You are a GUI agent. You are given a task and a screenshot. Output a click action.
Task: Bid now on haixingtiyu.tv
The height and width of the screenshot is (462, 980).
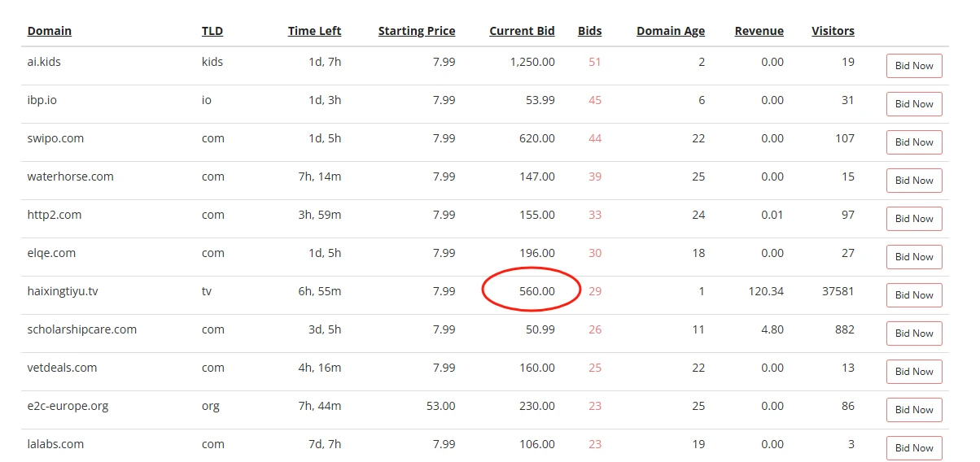coord(914,295)
